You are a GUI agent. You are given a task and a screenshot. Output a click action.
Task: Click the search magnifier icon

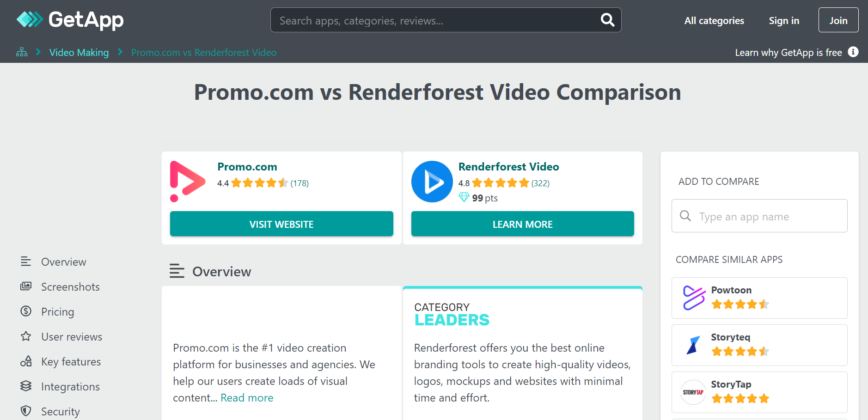coord(607,20)
